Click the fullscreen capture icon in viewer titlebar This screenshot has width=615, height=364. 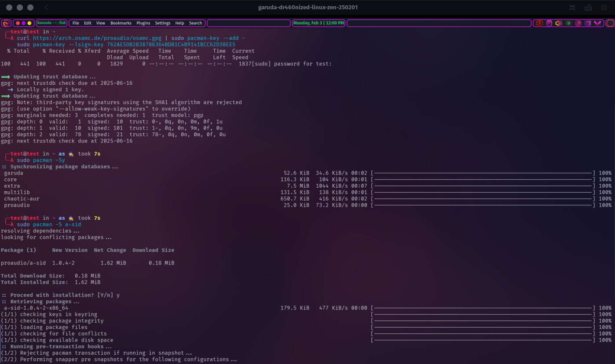(x=572, y=7)
